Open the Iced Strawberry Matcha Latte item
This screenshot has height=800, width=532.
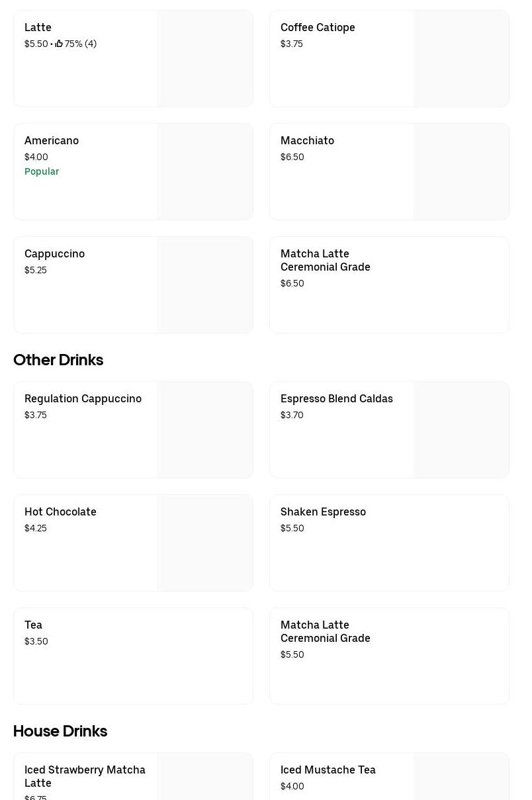click(85, 776)
